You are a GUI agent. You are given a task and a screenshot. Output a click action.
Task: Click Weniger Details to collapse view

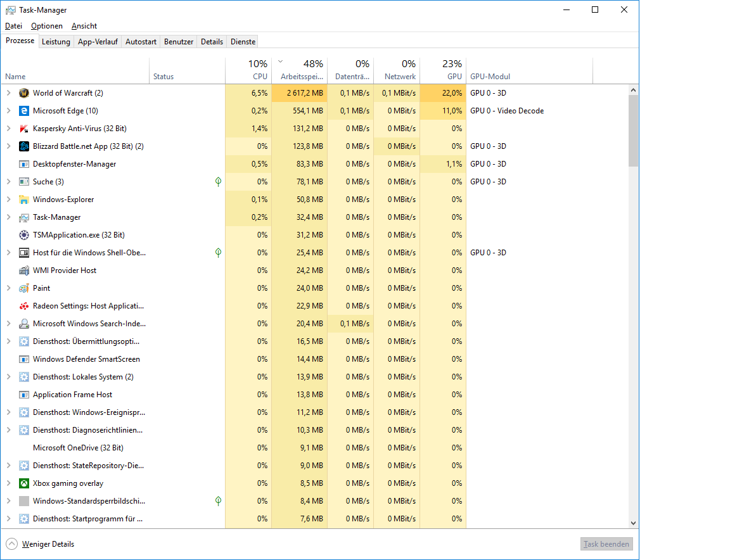[x=40, y=544]
